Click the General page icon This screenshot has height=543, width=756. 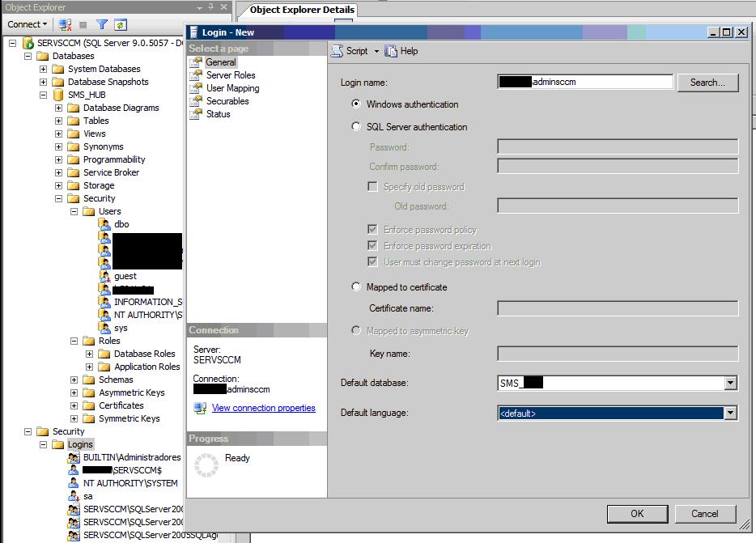tap(196, 62)
